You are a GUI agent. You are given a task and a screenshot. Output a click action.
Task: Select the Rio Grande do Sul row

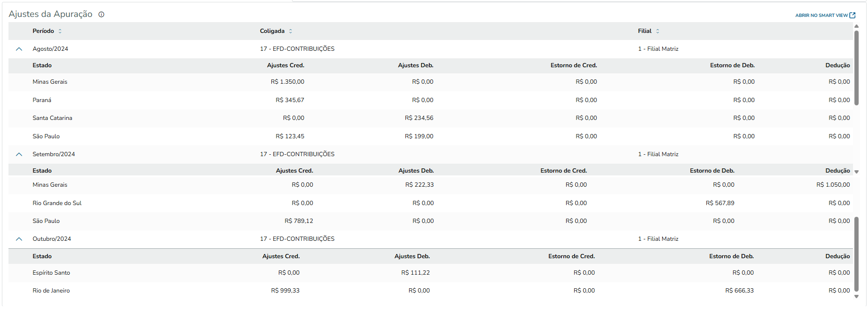57,203
